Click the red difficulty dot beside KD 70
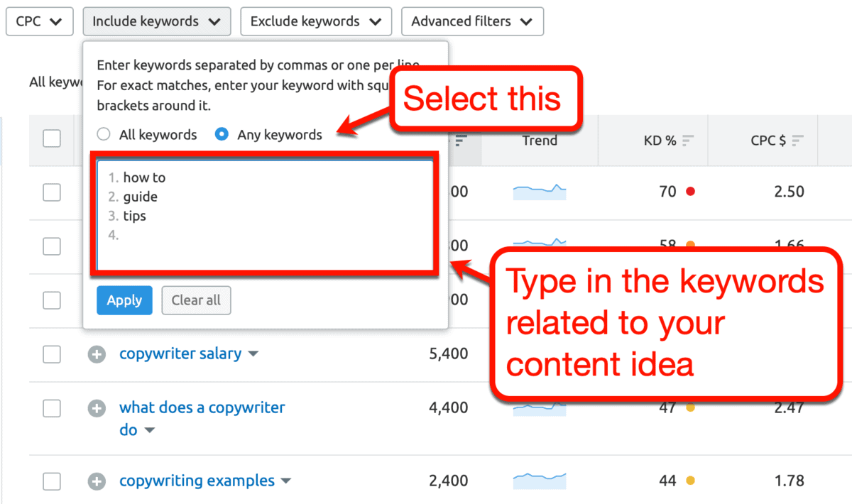The image size is (852, 504). 692,192
